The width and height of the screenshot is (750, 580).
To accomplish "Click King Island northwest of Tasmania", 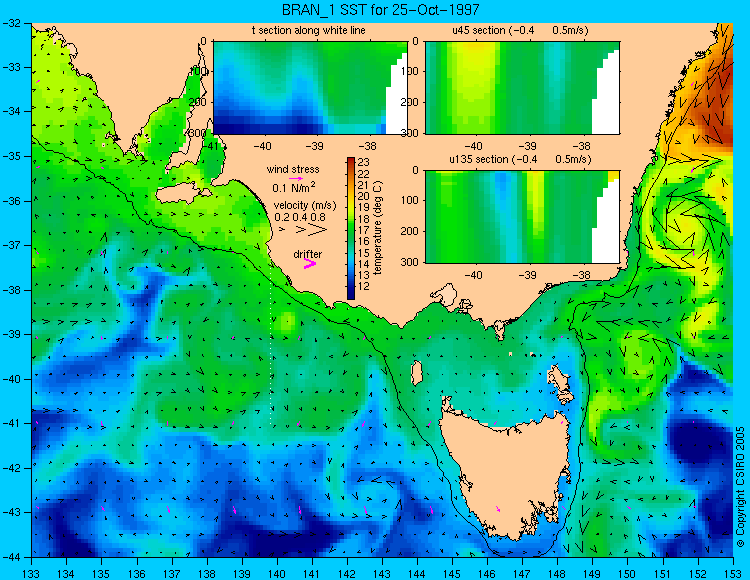I will pos(417,373).
